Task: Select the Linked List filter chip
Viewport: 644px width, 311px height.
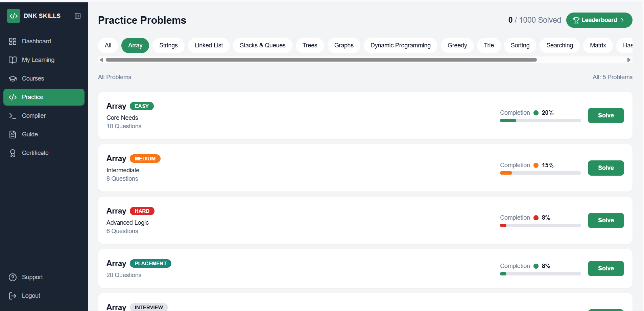Action: 209,45
